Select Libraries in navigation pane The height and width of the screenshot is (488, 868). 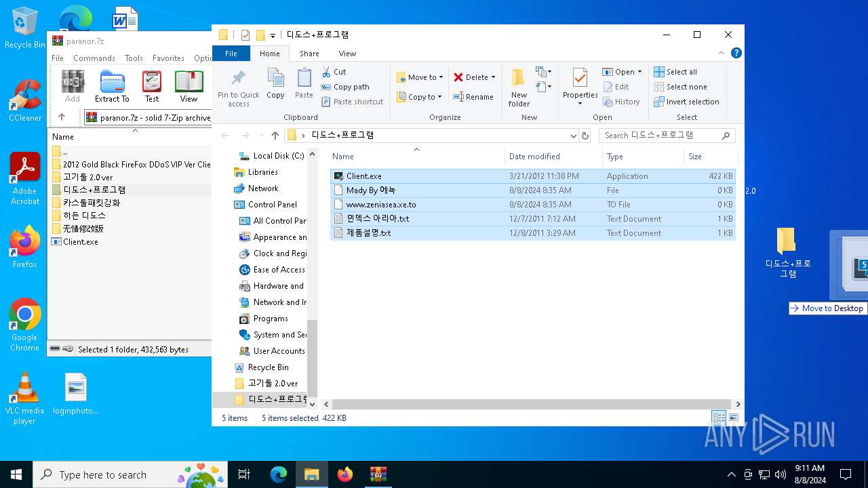[x=256, y=172]
